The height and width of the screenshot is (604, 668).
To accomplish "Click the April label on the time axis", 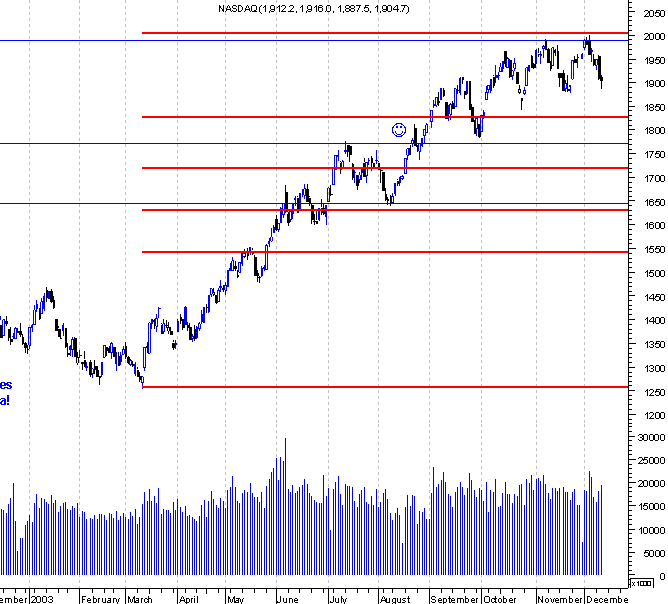I will 189,599.
